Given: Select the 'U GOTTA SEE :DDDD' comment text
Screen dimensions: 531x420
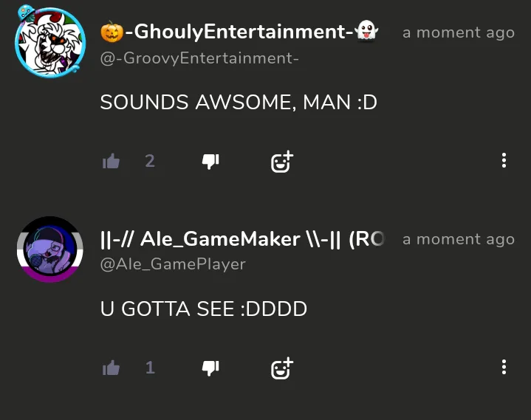Looking at the screenshot, I should pos(204,309).
